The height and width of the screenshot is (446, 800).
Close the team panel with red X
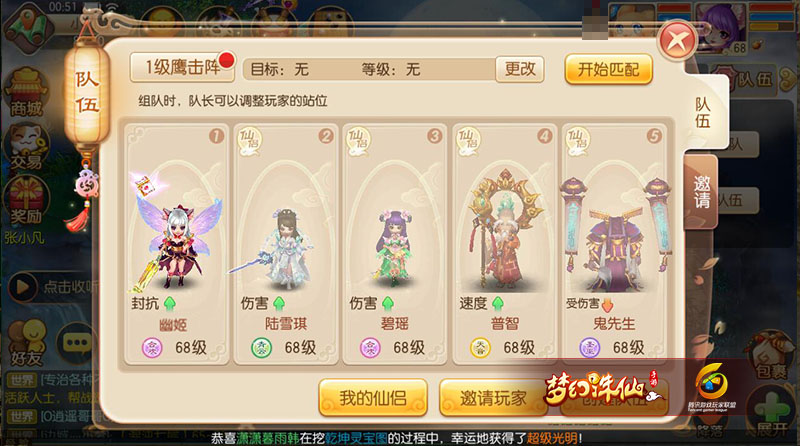point(678,41)
